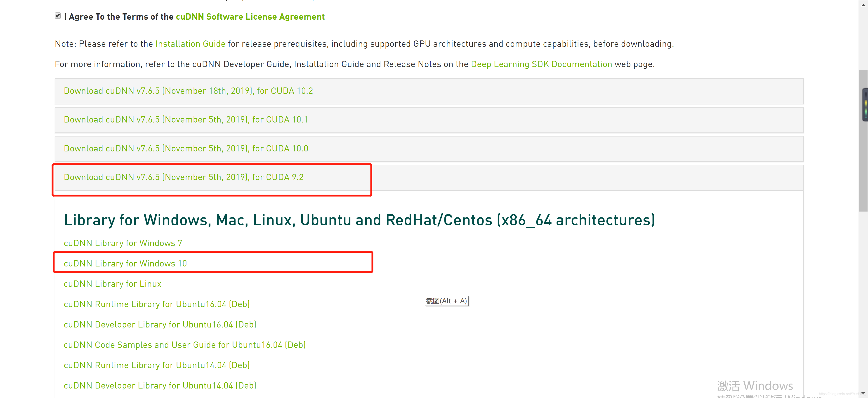Screen dimensions: 868x398
Task: Select cuDNN Runtime Library for Ubuntu16.04 (Deb)
Action: click(156, 304)
